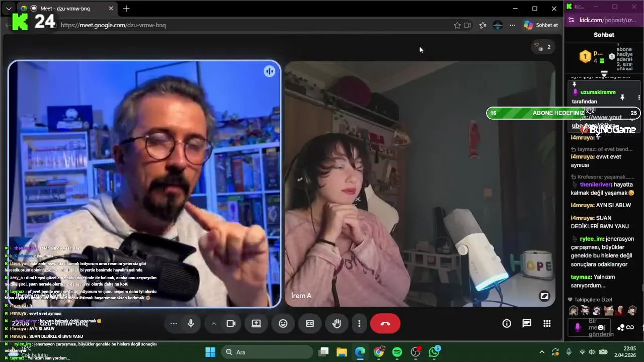This screenshot has width=644, height=362.
Task: Click 'SUAN DEDİKLERİ BWN YANJ' message in Kick chat
Action: pyautogui.click(x=600, y=222)
